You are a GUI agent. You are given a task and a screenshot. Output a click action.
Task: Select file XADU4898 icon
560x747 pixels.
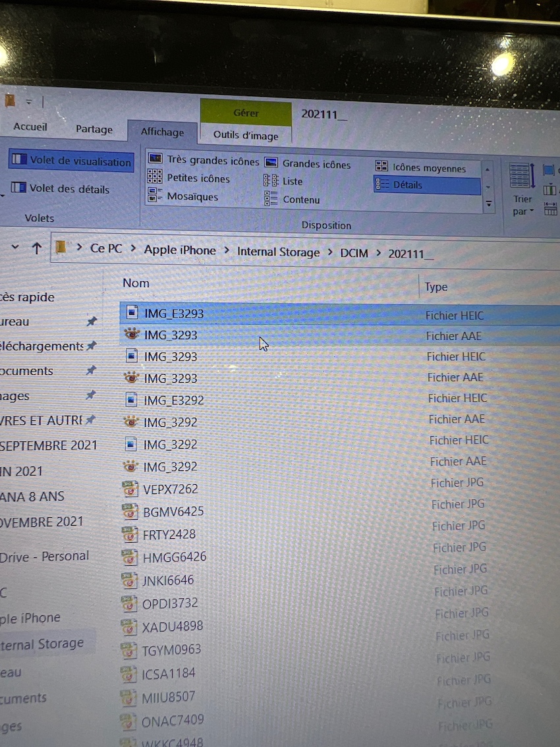[128, 626]
